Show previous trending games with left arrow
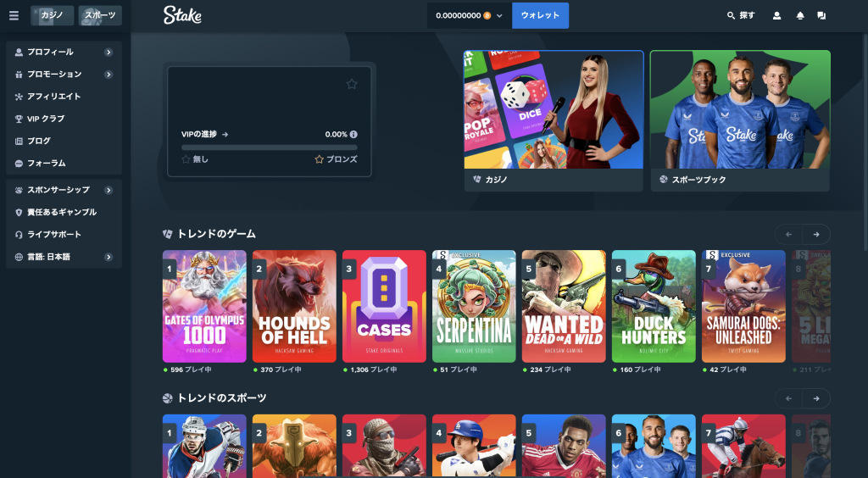 point(789,234)
